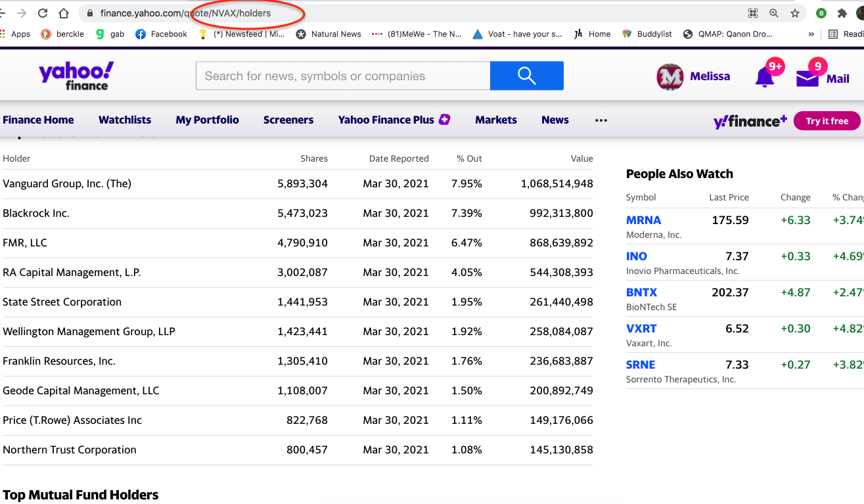Select Northern Trust Corporation holder
Viewport: 864px width, 504px height.
70,450
